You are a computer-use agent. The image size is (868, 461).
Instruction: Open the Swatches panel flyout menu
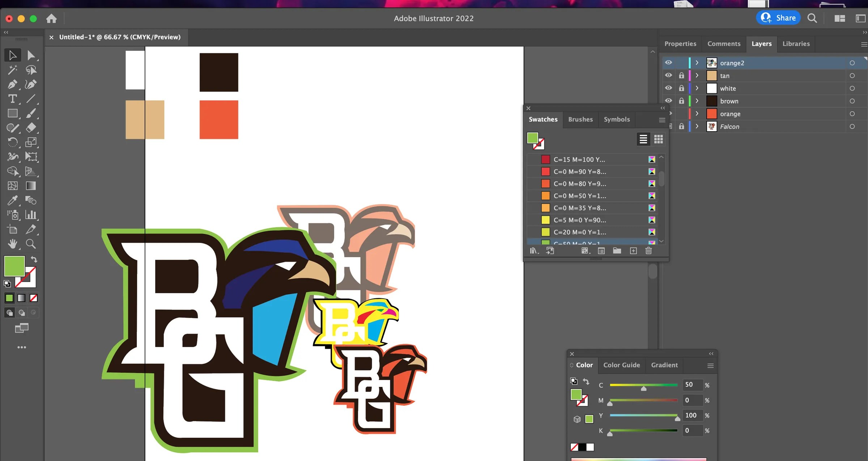coord(662,120)
